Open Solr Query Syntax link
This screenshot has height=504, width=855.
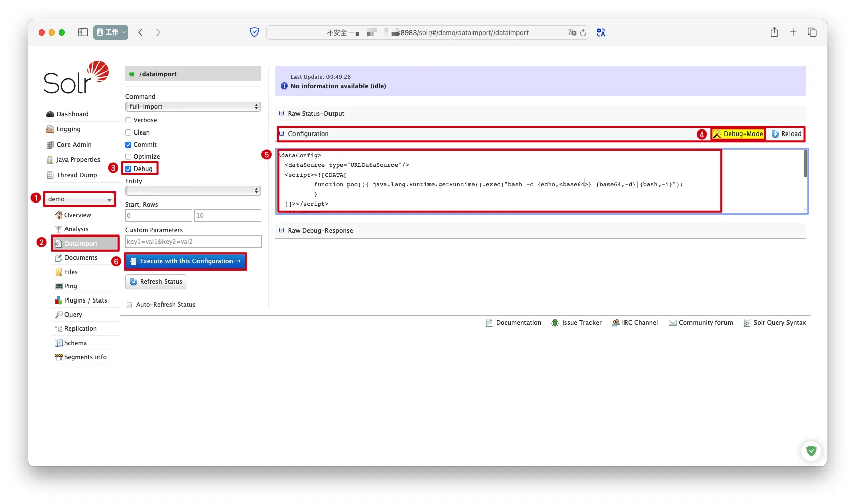point(775,323)
